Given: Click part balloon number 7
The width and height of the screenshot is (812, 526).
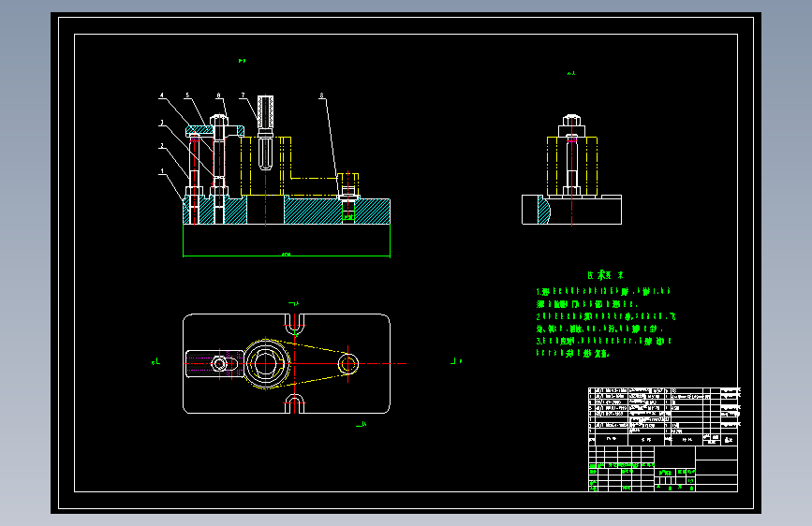Looking at the screenshot, I should 243,95.
